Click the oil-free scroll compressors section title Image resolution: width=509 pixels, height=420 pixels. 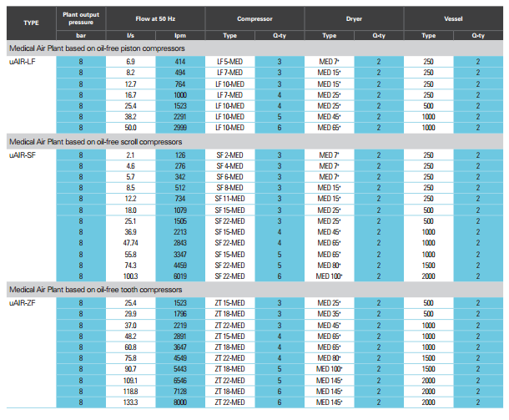[96, 142]
